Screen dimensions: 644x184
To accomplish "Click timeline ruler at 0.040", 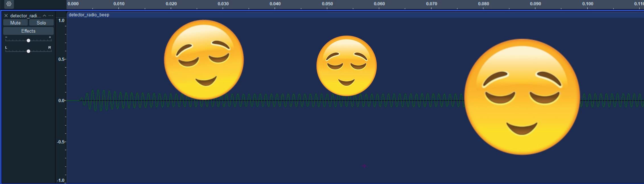I will click(275, 4).
